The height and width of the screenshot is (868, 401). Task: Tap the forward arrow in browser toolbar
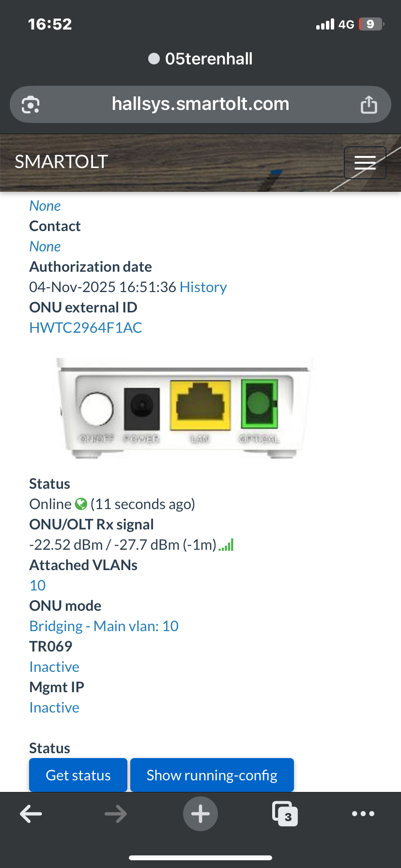pos(115,814)
